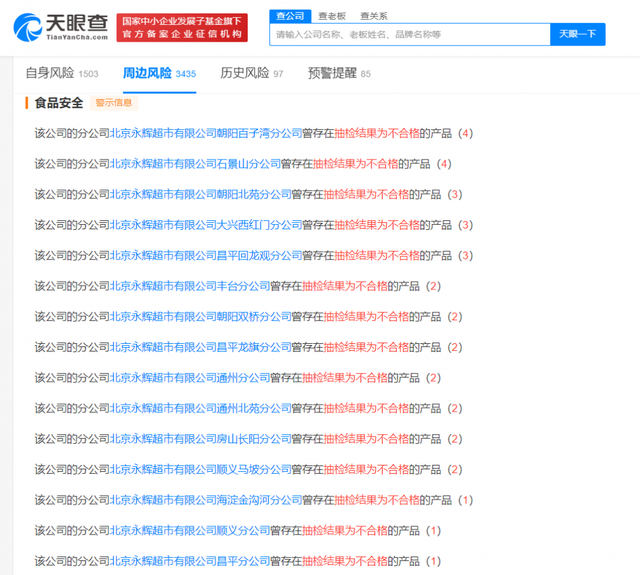
Task: Click the count (2) on 顺义马坡 row
Action: [455, 470]
